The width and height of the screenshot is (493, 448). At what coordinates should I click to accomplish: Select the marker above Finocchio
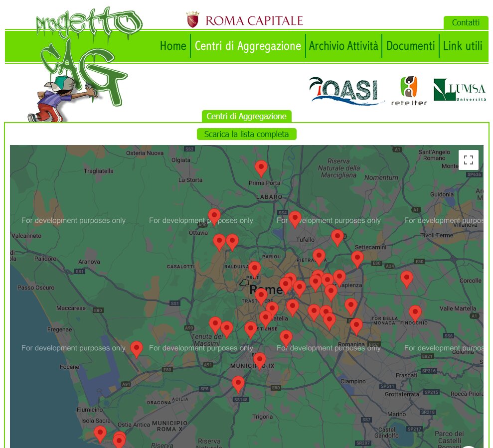click(x=415, y=313)
